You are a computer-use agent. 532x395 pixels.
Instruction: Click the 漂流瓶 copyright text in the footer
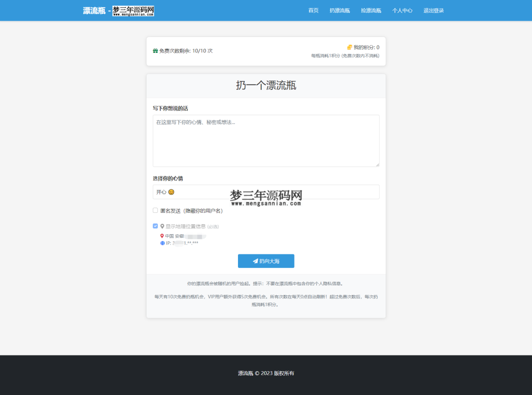pos(244,373)
